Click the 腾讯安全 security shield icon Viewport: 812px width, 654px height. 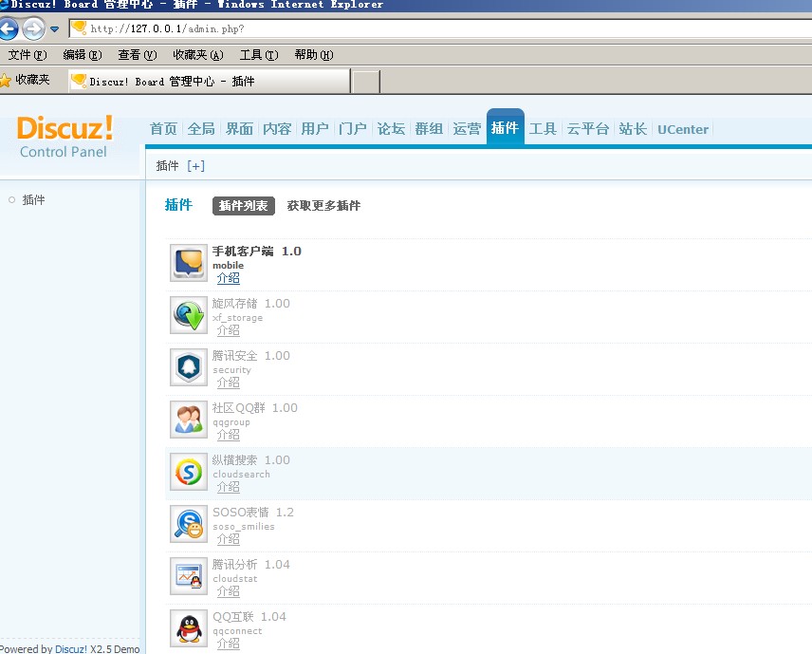(x=189, y=367)
